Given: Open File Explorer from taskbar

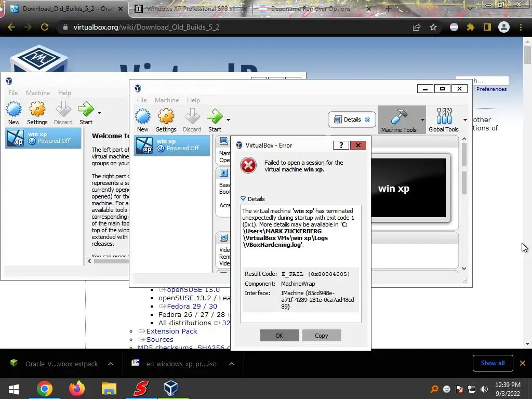Looking at the screenshot, I should click(109, 389).
